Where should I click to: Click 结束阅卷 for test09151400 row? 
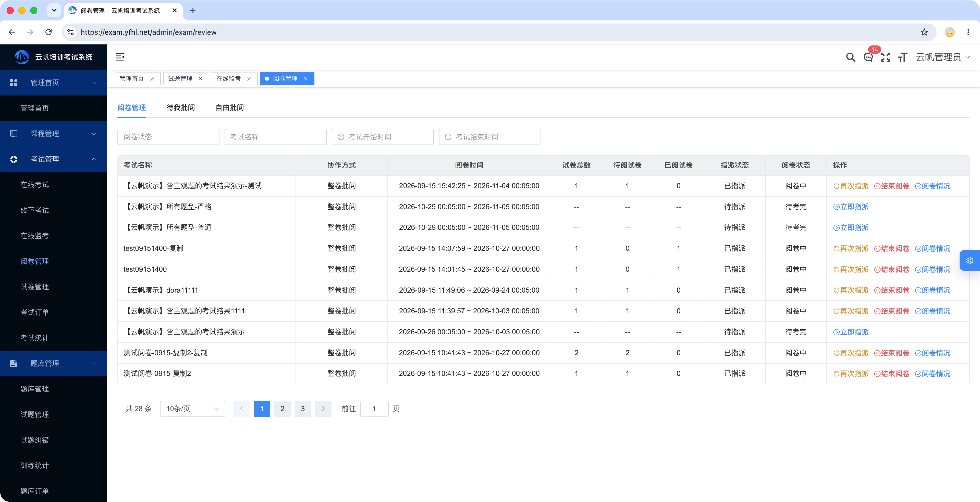click(892, 269)
